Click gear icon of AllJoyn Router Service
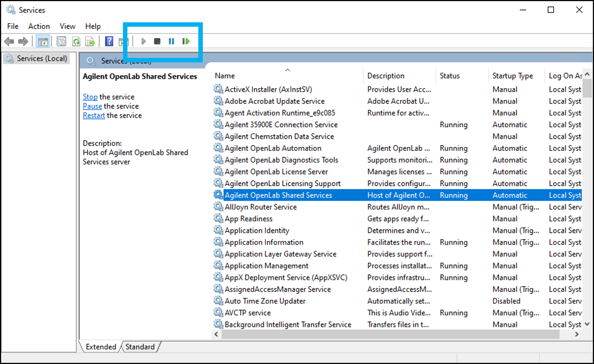The height and width of the screenshot is (364, 594). click(218, 207)
